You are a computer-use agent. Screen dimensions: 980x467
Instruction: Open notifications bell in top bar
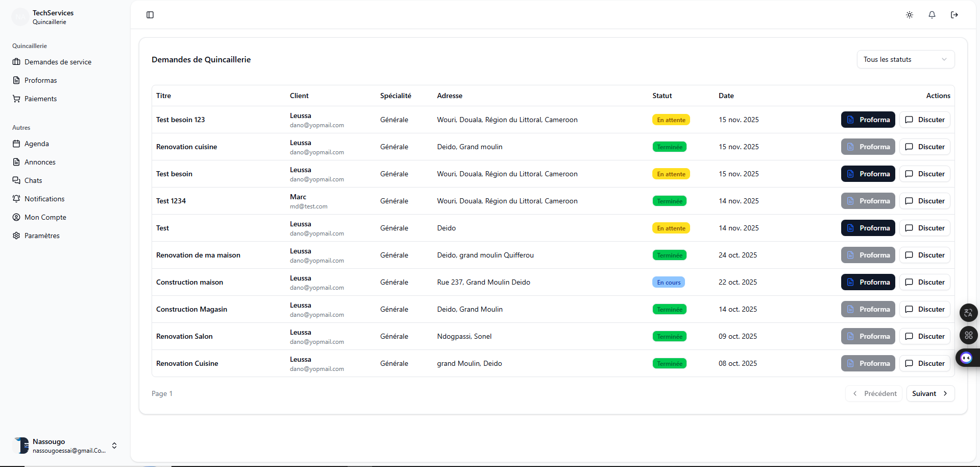click(x=932, y=15)
